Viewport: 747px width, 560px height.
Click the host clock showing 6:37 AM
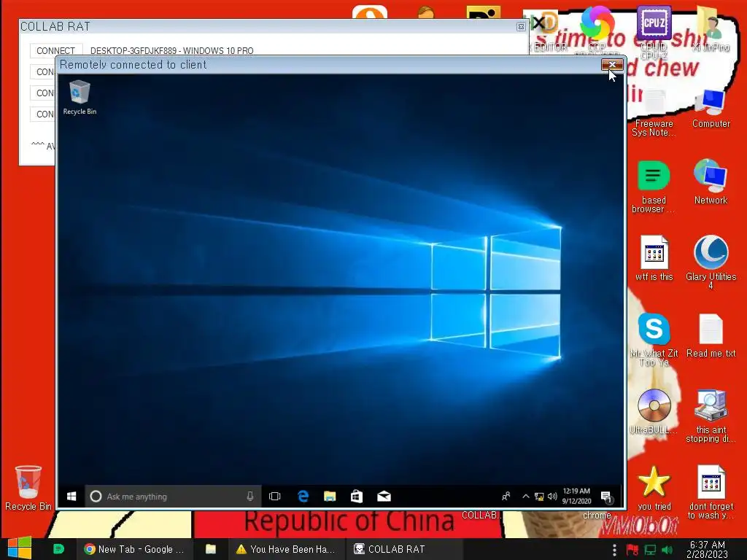click(707, 549)
